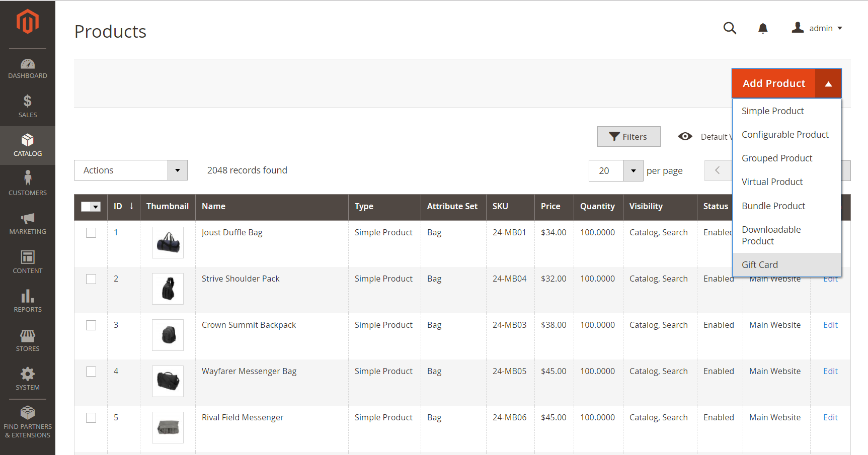The width and height of the screenshot is (868, 455).
Task: Click the Filters button
Action: point(628,136)
